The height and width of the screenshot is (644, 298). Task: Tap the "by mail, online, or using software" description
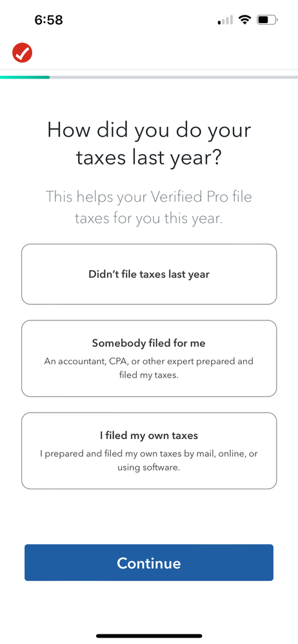tap(149, 460)
